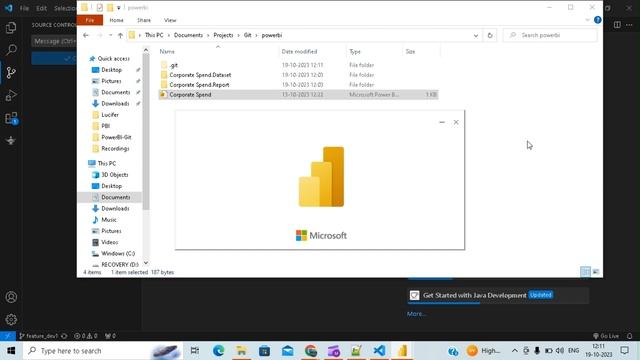This screenshot has width=640, height=360.
Task: Open Windows (C:) drive
Action: (x=118, y=253)
